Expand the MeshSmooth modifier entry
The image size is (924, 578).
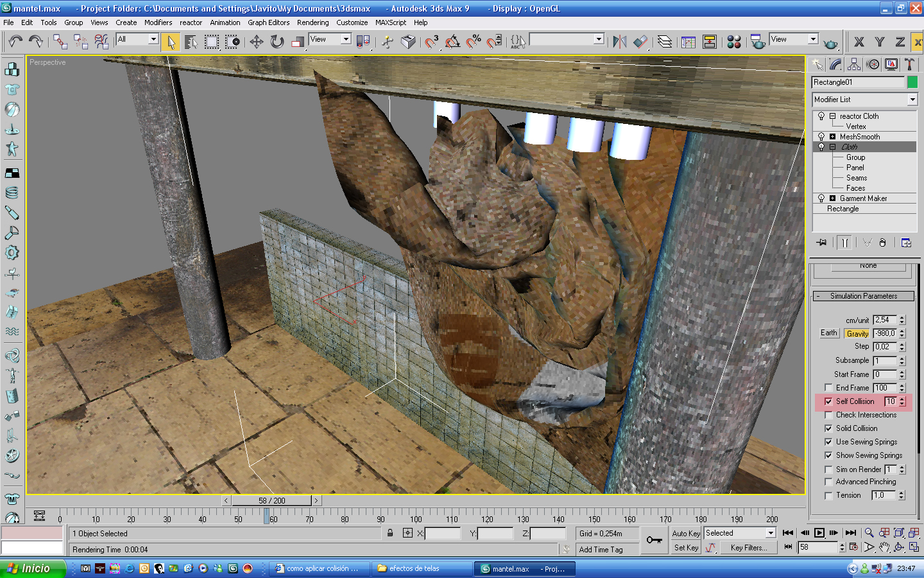pyautogui.click(x=832, y=137)
